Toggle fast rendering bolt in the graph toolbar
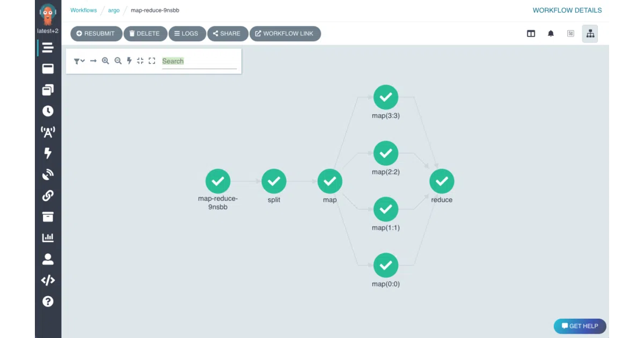The height and width of the screenshot is (338, 644). tap(129, 61)
